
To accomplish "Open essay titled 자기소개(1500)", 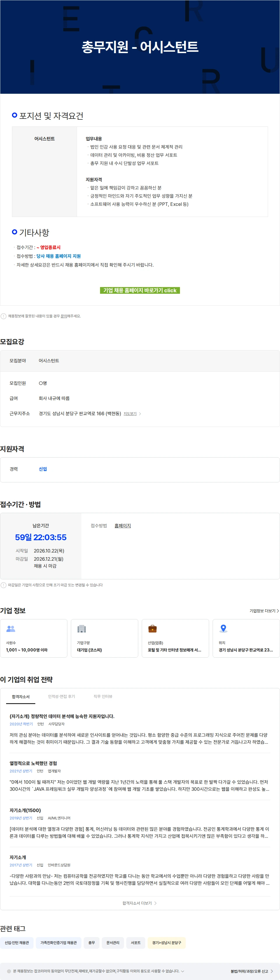I will click(25, 810).
